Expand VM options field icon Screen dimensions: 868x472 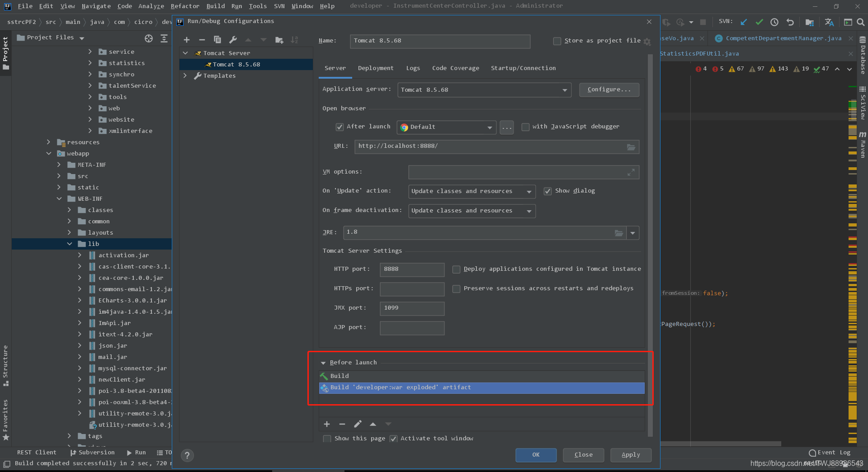click(x=631, y=172)
